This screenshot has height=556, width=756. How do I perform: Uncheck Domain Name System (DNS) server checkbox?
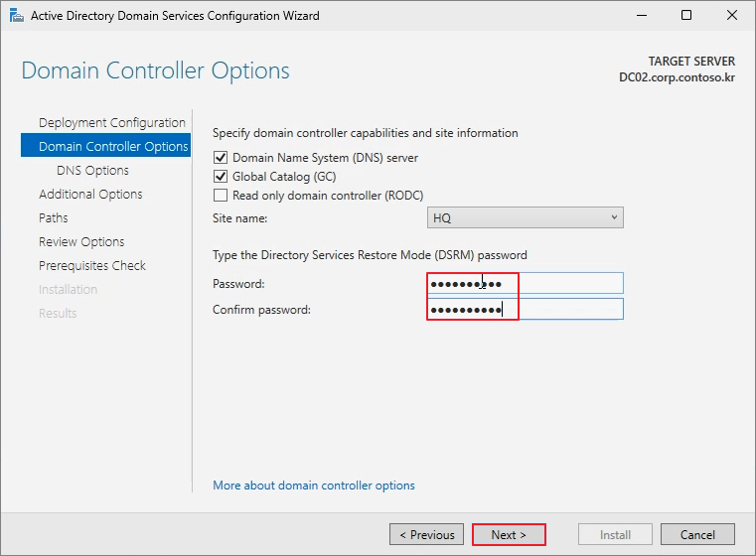[x=221, y=158]
